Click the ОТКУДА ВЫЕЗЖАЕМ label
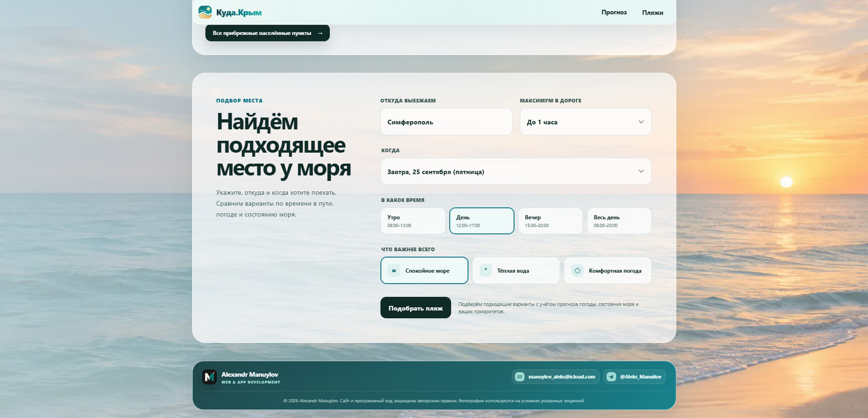The image size is (868, 418). 408,101
